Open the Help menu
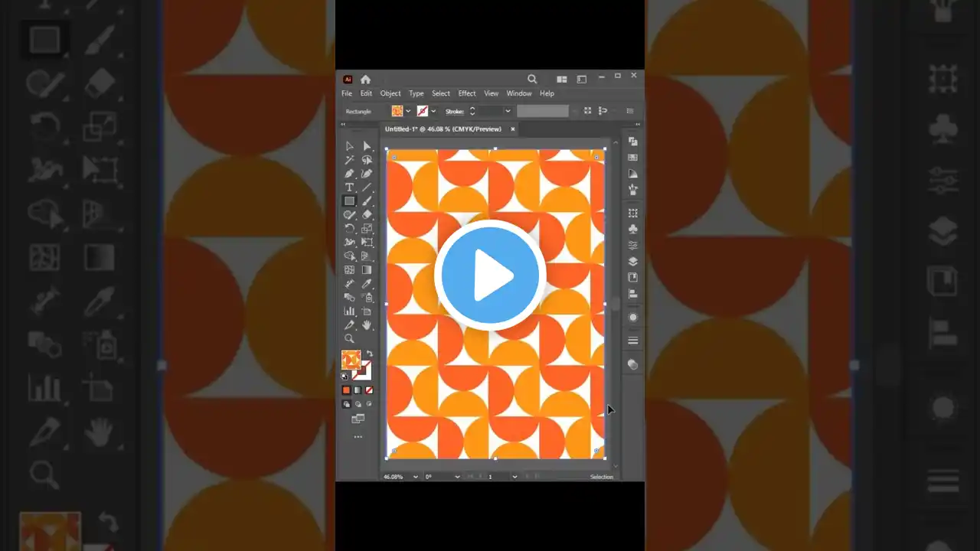 click(547, 93)
